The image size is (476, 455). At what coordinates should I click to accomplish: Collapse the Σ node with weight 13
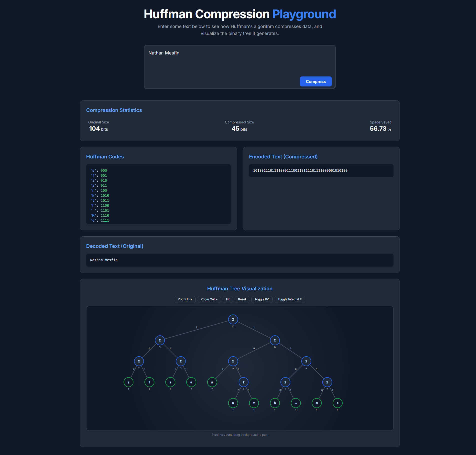[233, 319]
